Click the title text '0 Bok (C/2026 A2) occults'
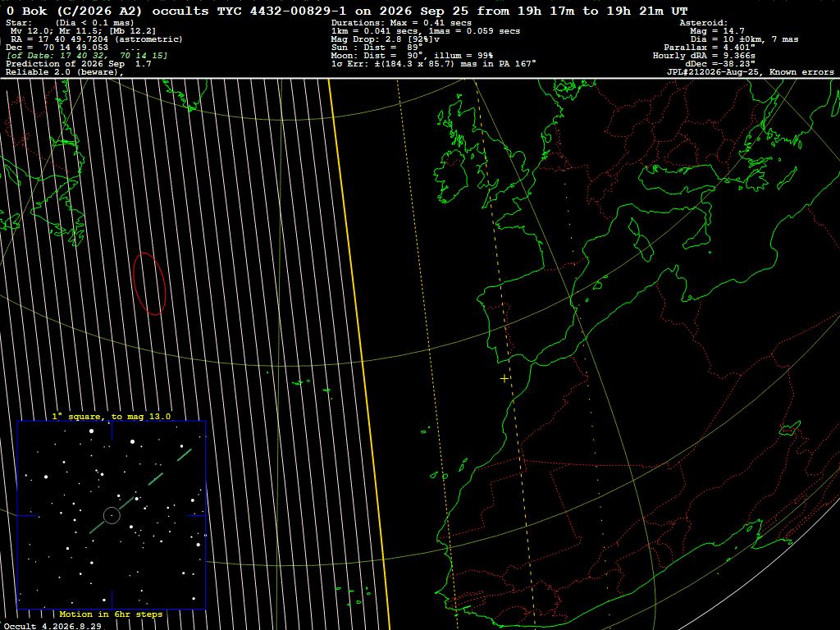The height and width of the screenshot is (630, 840). (107, 11)
